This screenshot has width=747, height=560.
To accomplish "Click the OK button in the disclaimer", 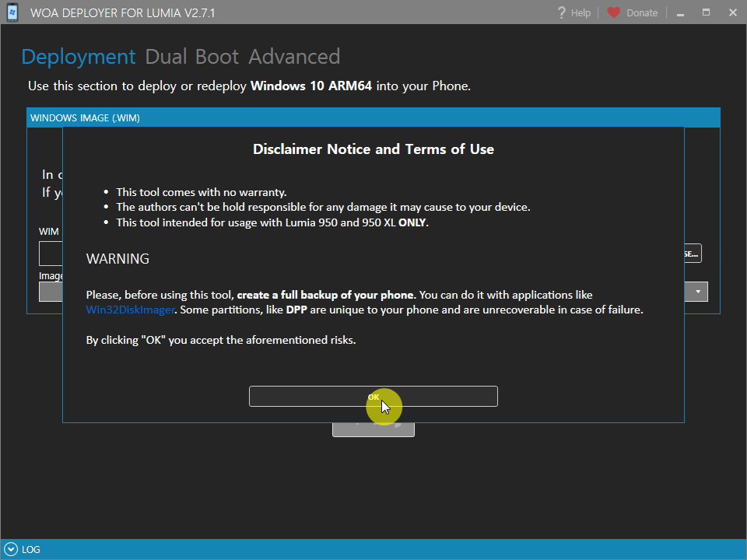I will click(x=373, y=396).
